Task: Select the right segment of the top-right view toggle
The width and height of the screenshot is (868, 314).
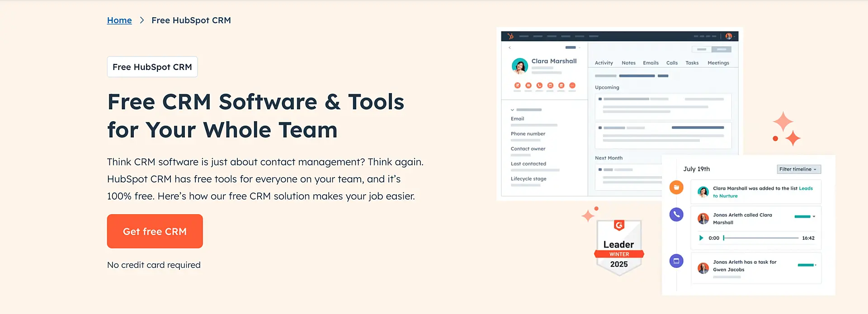Action: click(722, 49)
